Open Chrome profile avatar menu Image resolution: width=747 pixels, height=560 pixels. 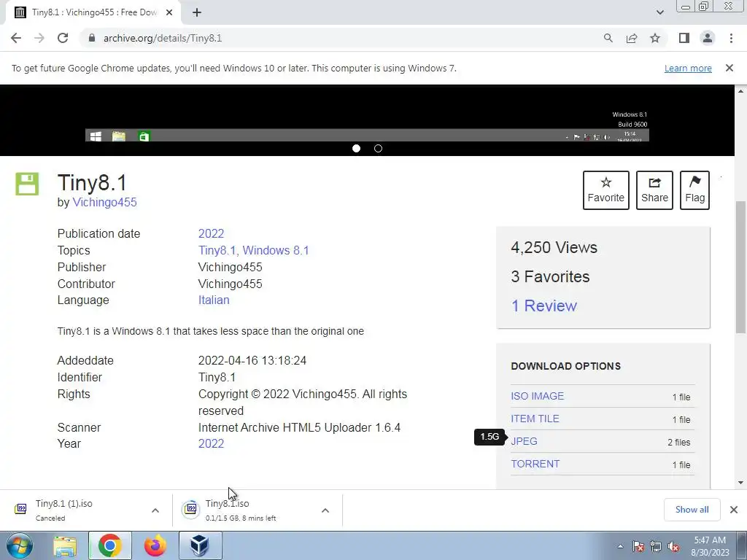(x=708, y=38)
